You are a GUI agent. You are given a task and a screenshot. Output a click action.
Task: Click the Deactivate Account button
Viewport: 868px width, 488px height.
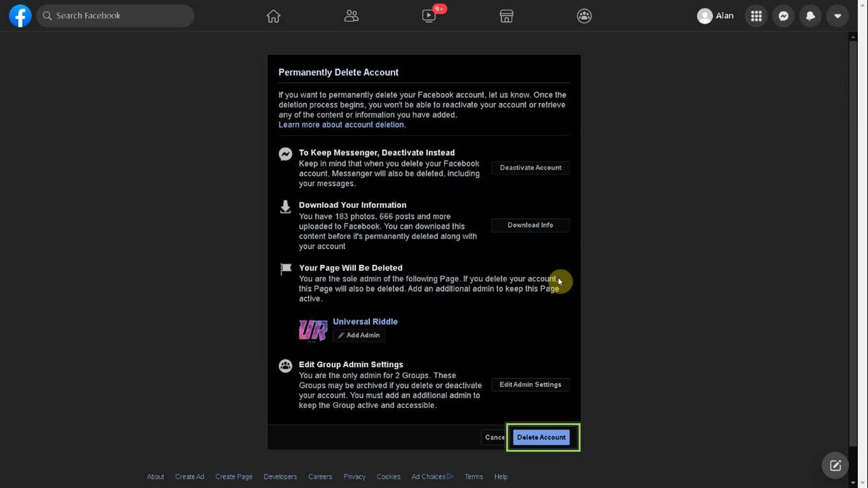(x=530, y=168)
